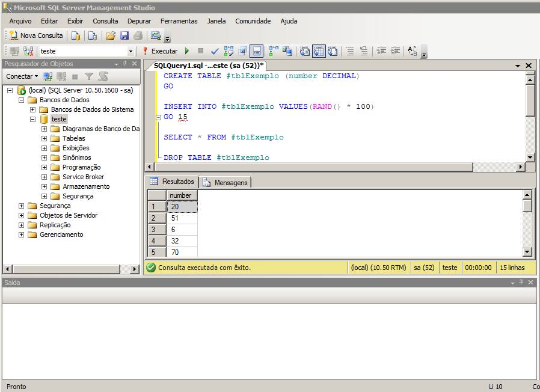
Task: Open the database selector dropdown showing teste
Action: click(x=130, y=52)
